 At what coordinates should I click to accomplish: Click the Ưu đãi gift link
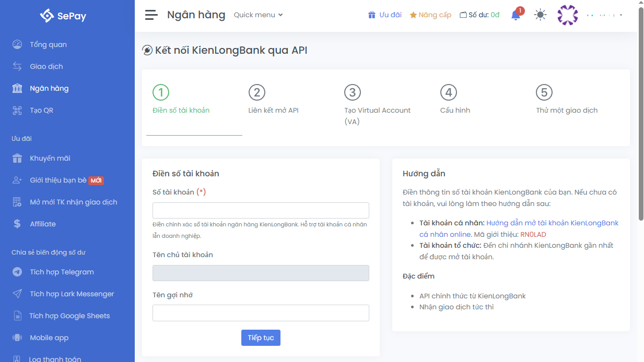tap(384, 15)
